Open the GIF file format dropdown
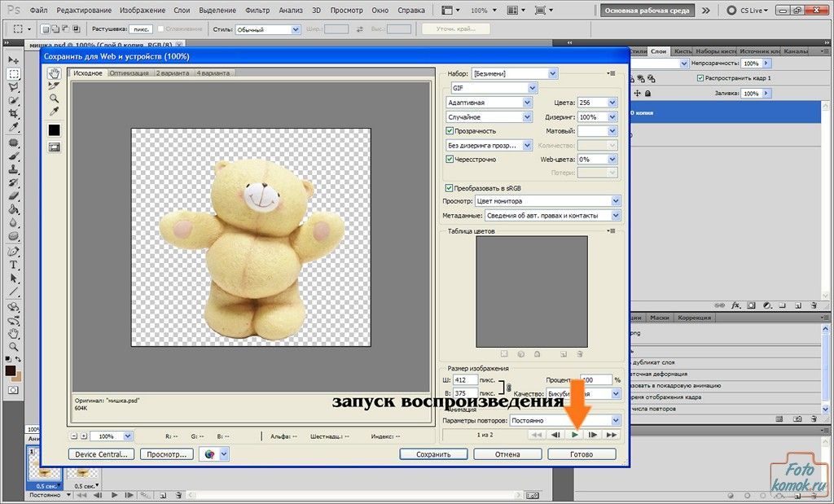The height and width of the screenshot is (504, 834). pos(533,88)
